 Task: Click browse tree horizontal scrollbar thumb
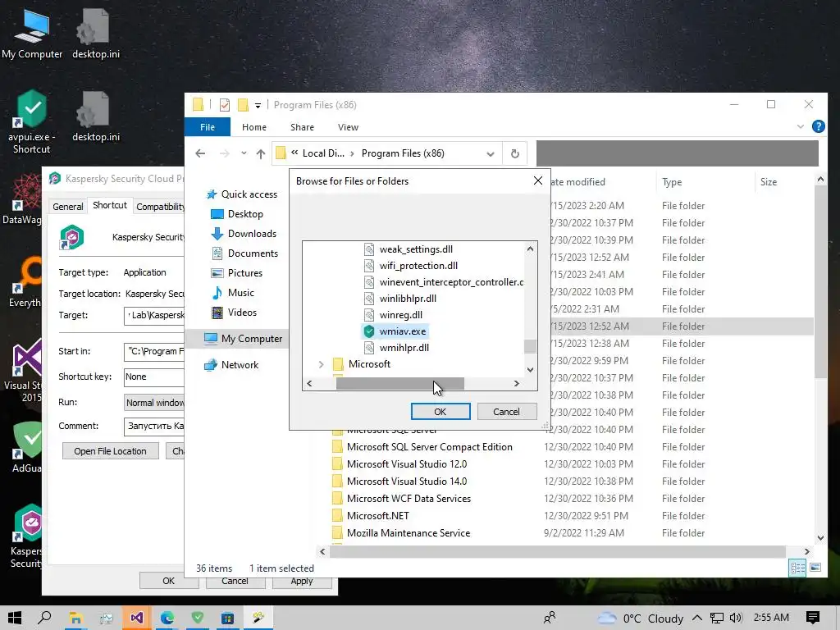coord(400,384)
